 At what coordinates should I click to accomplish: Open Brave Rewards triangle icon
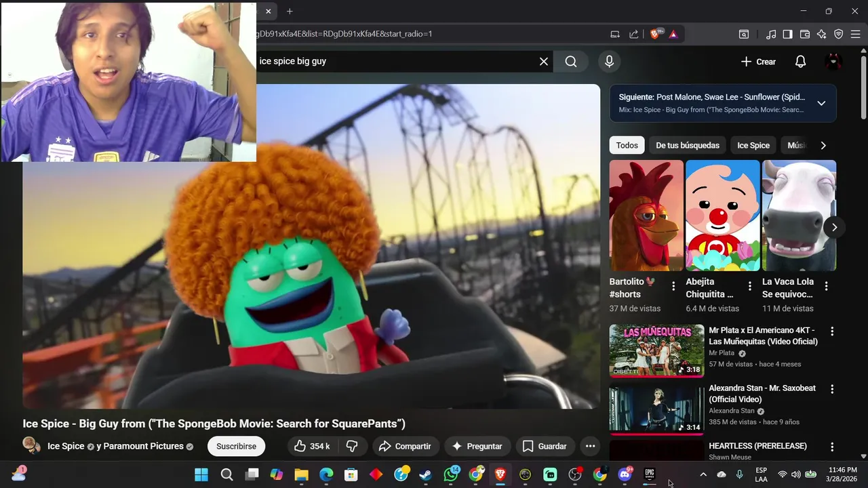(673, 34)
